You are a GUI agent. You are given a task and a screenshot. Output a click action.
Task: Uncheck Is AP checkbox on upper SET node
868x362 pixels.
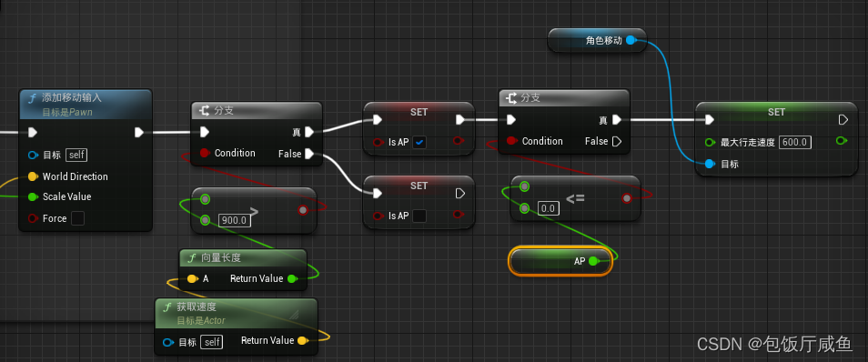419,143
